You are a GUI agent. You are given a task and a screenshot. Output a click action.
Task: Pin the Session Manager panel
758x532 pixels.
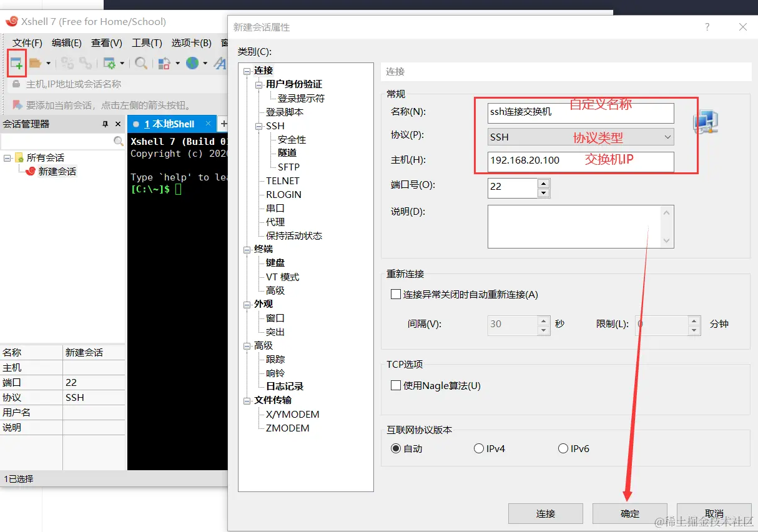tap(106, 124)
